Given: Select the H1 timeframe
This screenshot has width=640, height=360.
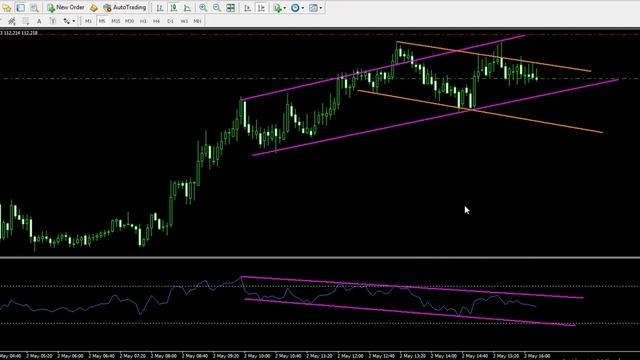Looking at the screenshot, I should (x=143, y=21).
